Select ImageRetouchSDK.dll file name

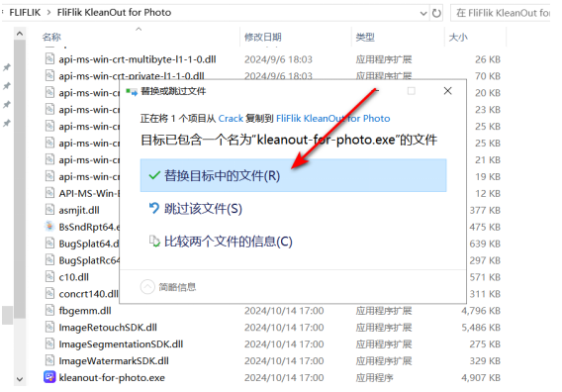coord(108,327)
